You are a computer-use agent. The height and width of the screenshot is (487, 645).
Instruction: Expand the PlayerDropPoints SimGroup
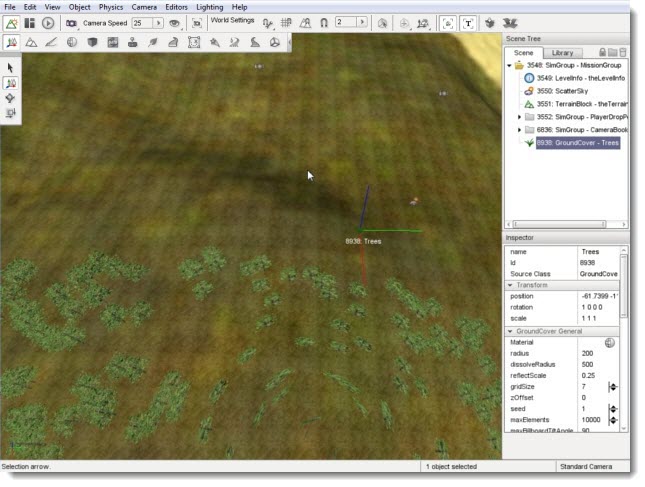519,116
